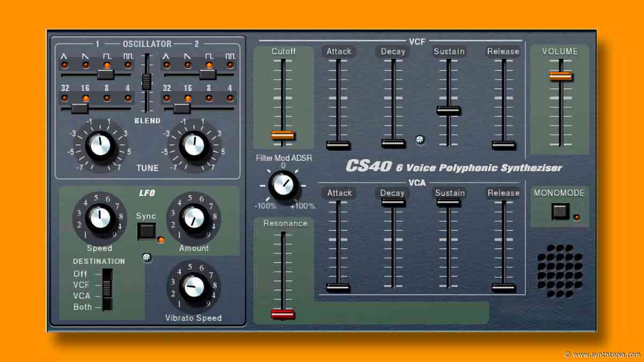Click the VCA Decay slider handle
644x362 pixels.
[393, 202]
